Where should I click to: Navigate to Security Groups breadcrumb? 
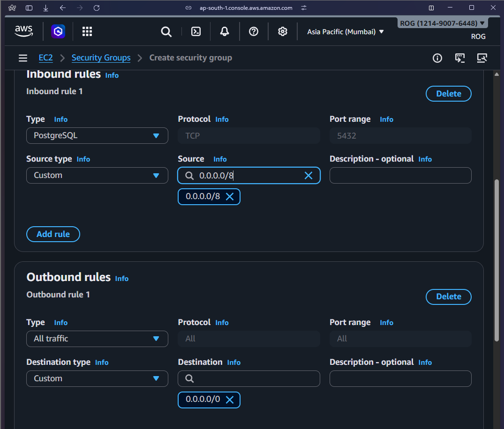(x=101, y=58)
